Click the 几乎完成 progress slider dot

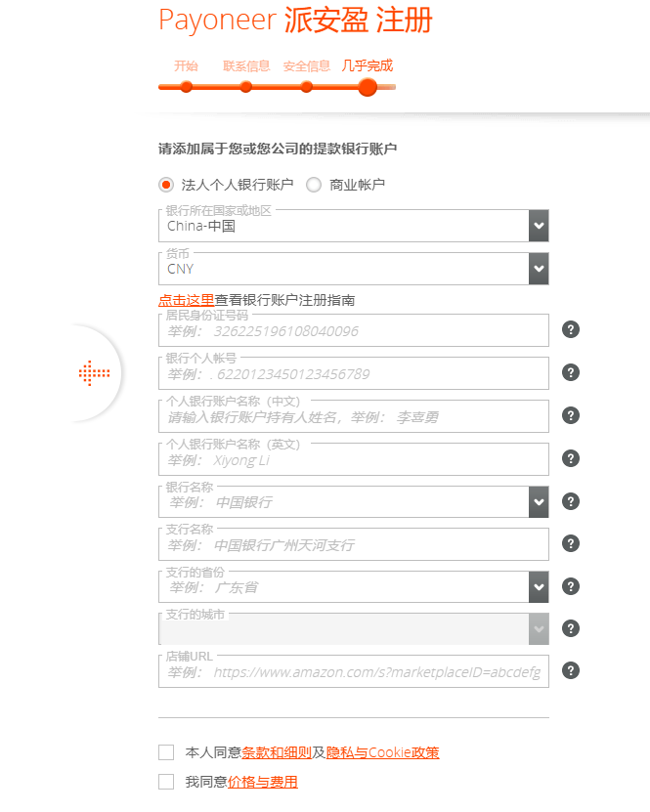point(368,87)
